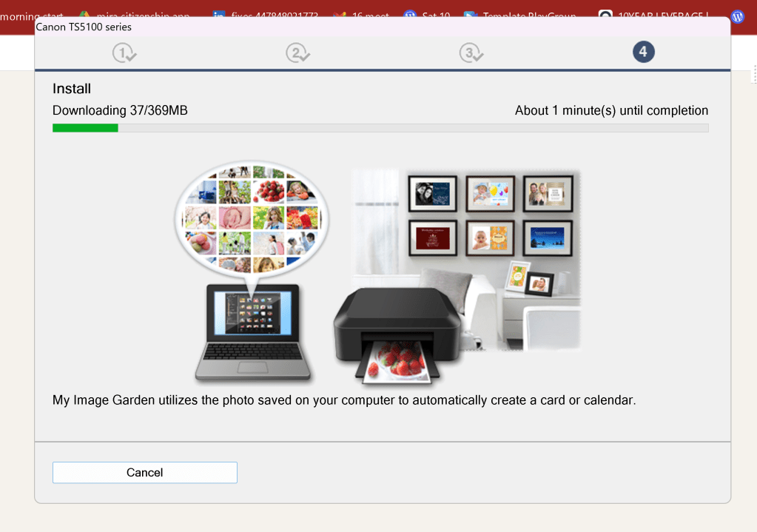This screenshot has width=757, height=532.
Task: Select the completed step 2 indicator
Action: pos(297,53)
